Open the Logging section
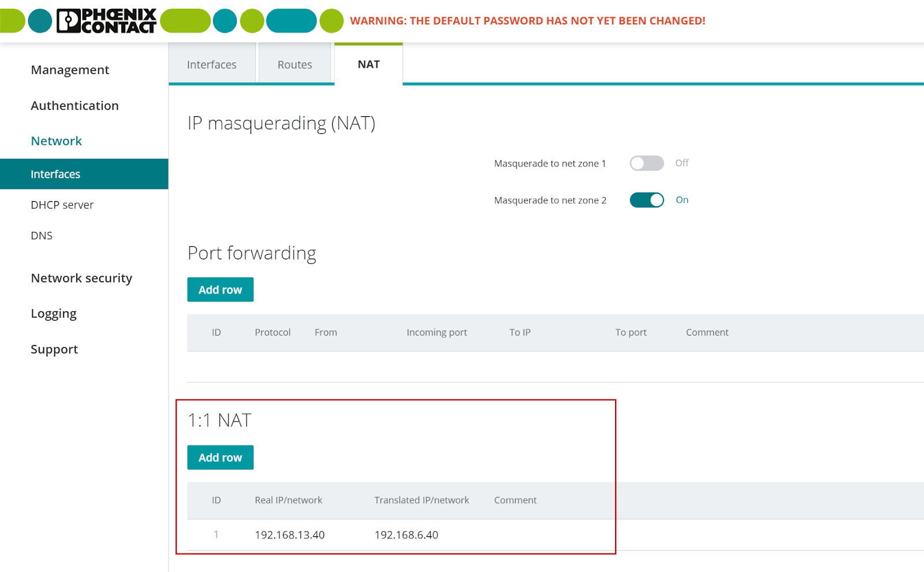Image resolution: width=924 pixels, height=572 pixels. [54, 314]
